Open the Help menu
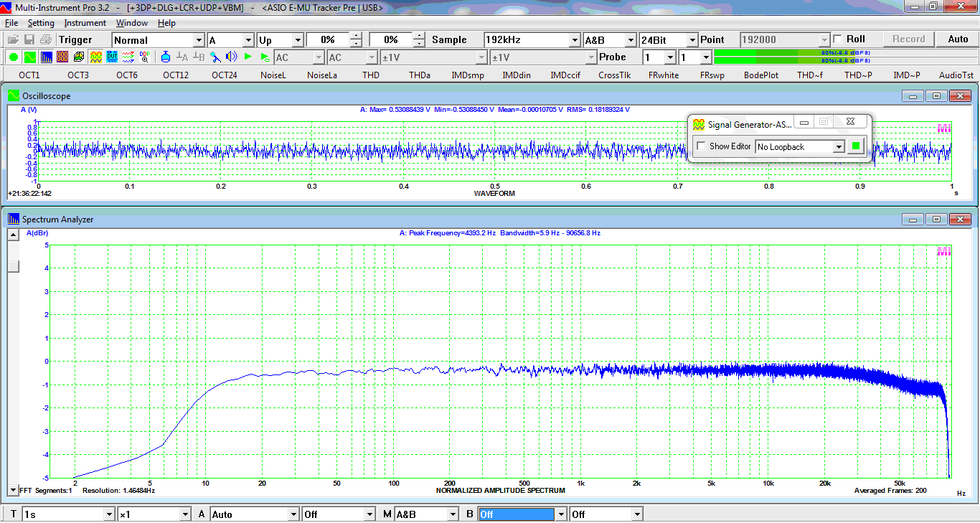Image resolution: width=980 pixels, height=523 pixels. pos(166,23)
